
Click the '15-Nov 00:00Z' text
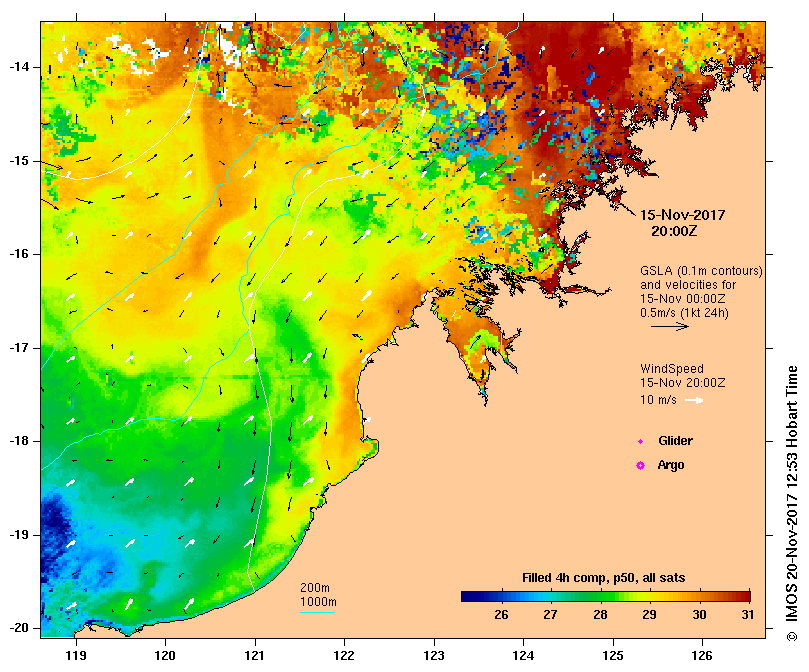[x=683, y=299]
